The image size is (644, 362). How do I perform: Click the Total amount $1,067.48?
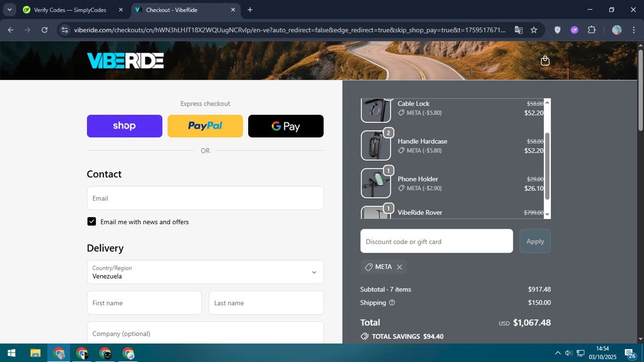[532, 322]
